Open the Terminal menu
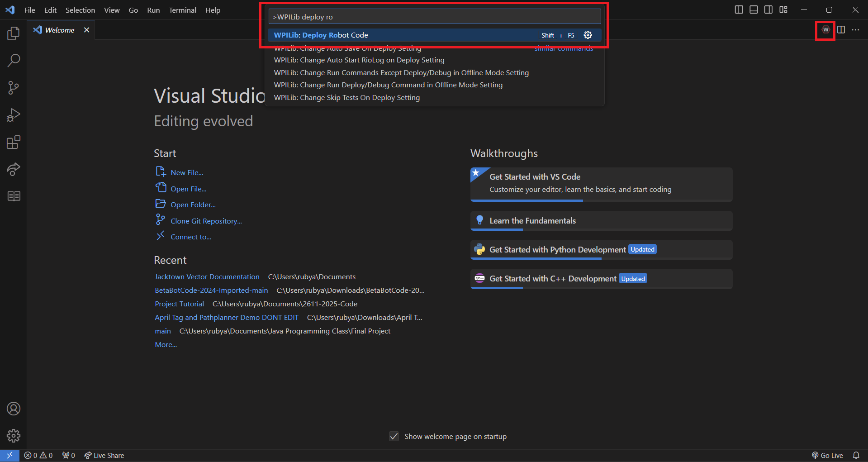Viewport: 868px width, 462px height. point(182,10)
